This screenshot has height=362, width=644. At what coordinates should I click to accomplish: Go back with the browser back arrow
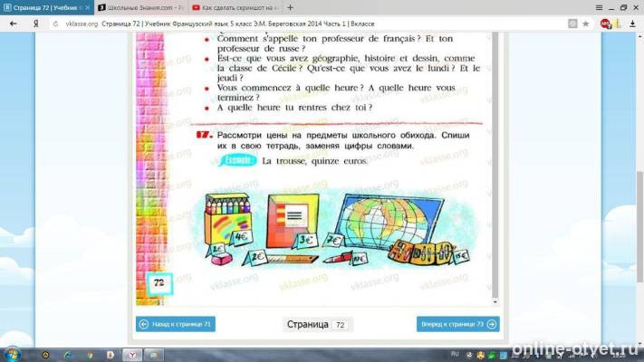point(14,24)
